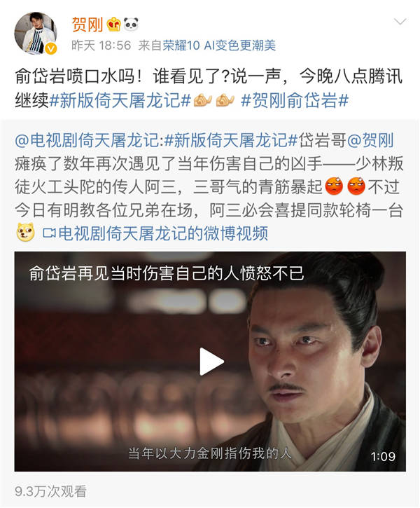Tap the 9.3万次观看 view count
Screen dimensions: 420x508
pos(50,491)
